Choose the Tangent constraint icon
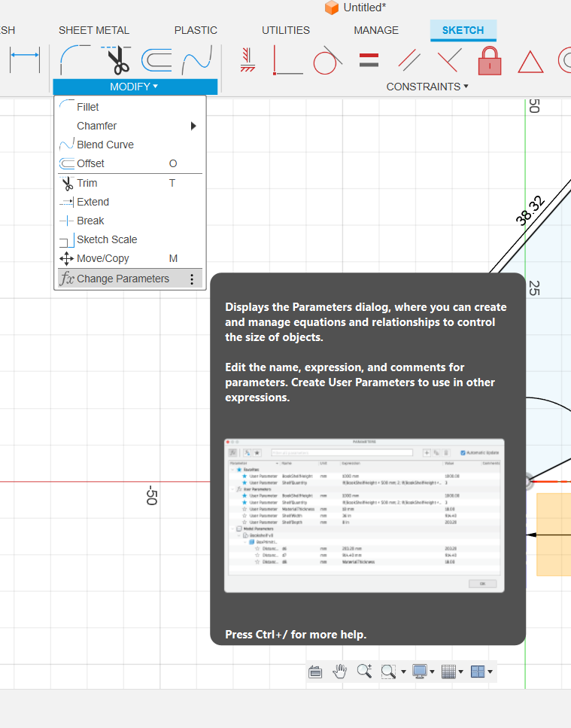The height and width of the screenshot is (728, 571). coord(327,60)
